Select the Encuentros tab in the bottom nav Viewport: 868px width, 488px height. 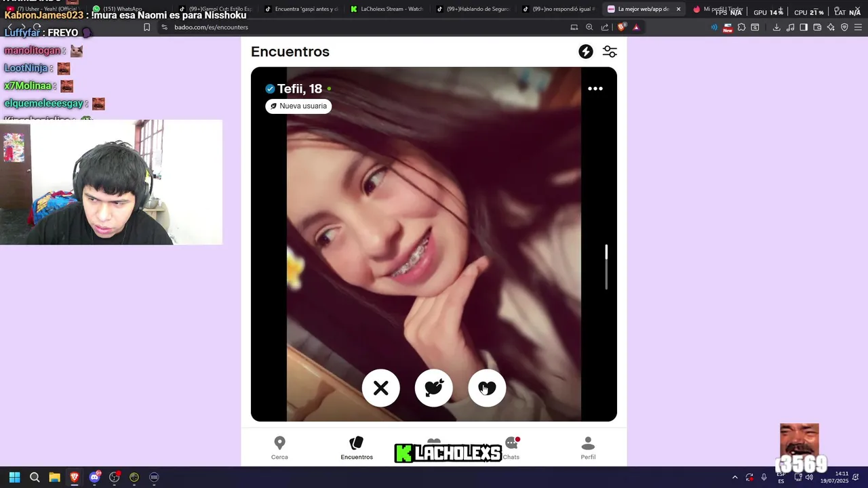(x=357, y=448)
